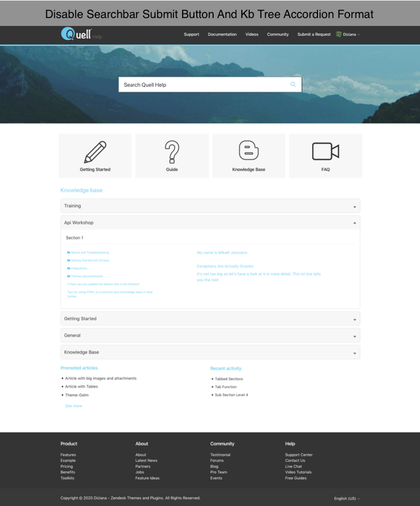This screenshot has width=420, height=506.
Task: Open Live Chat in the footer
Action: [293, 467]
